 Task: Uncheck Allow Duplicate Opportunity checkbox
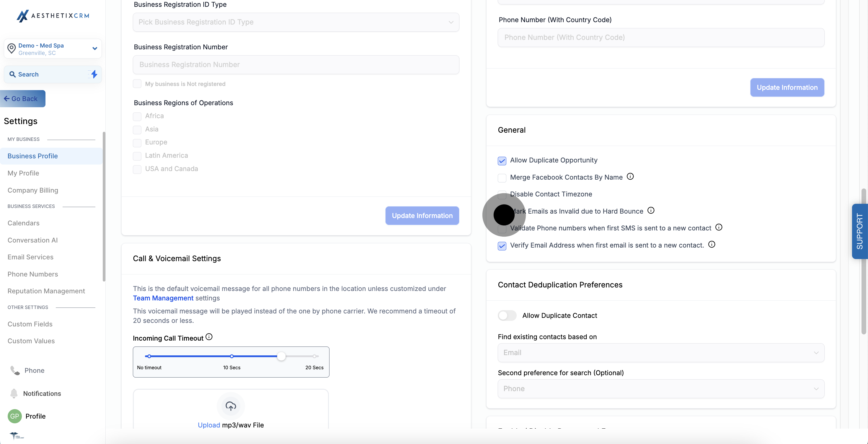click(x=502, y=161)
